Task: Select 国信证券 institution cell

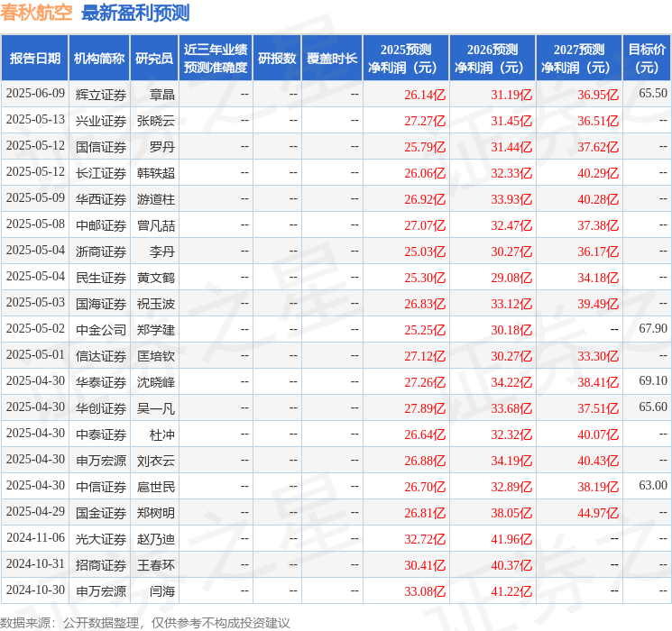Action: pos(101,147)
